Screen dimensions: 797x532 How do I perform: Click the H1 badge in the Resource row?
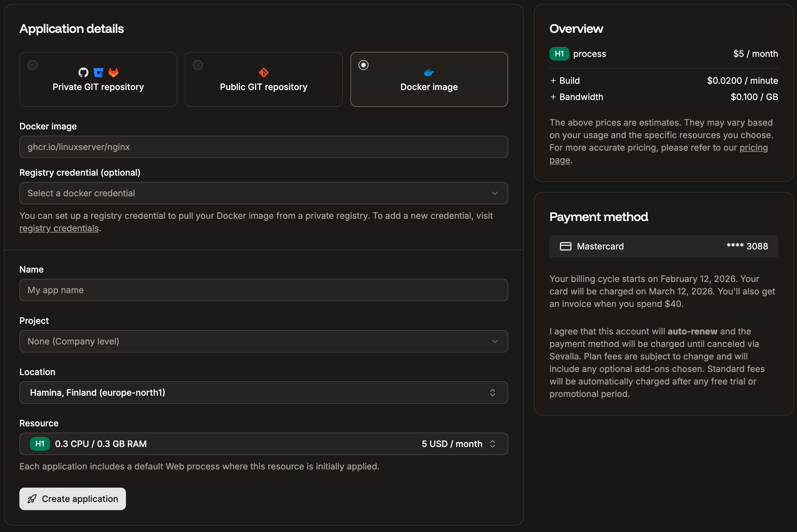click(40, 444)
